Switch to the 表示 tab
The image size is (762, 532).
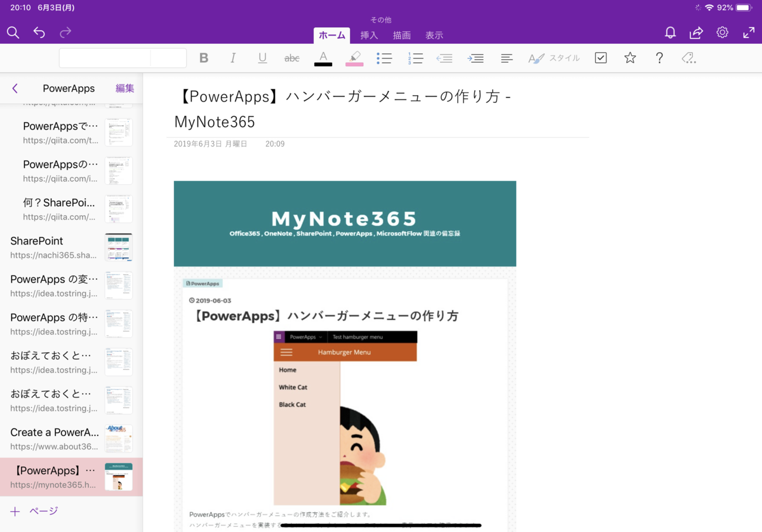(x=434, y=36)
